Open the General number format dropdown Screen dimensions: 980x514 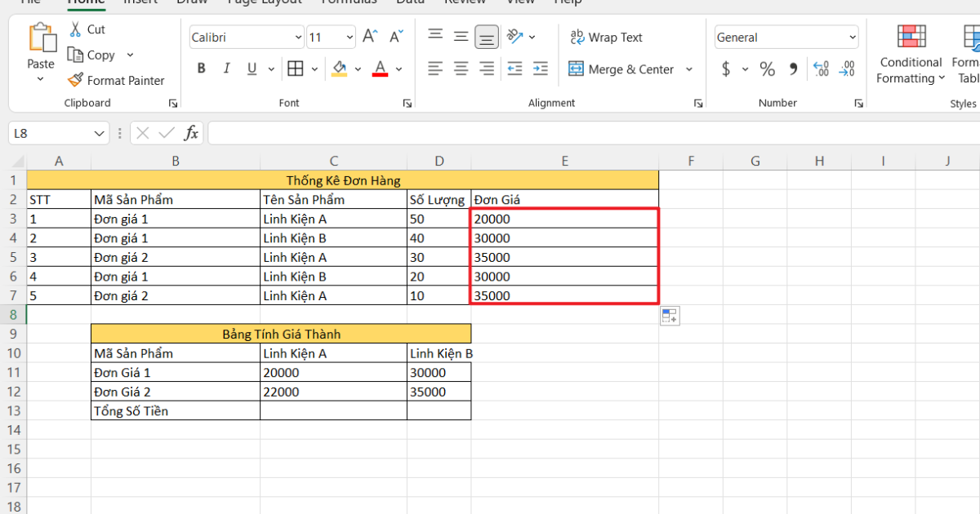853,38
